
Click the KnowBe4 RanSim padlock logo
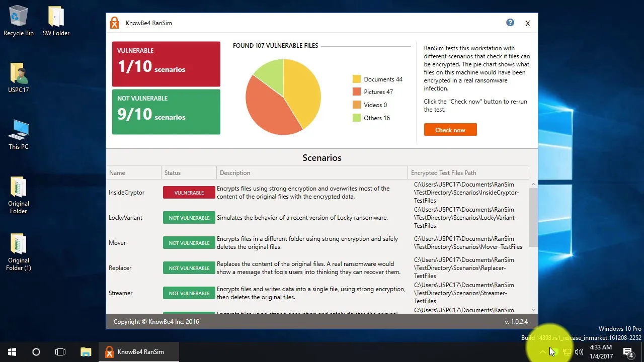click(x=115, y=23)
